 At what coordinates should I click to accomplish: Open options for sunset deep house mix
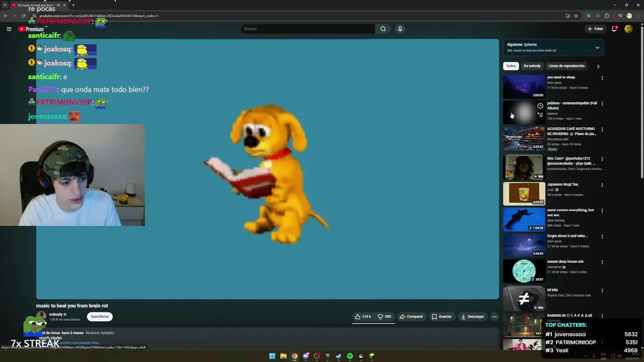[x=602, y=262]
